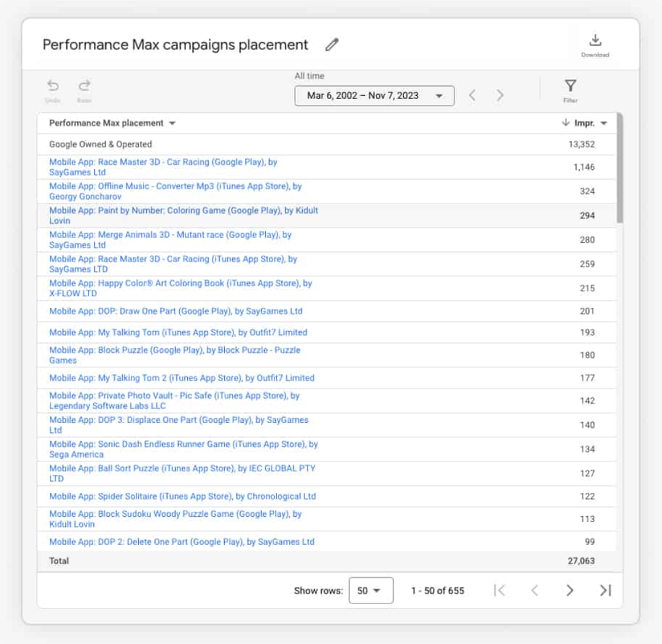Open My Talking Tom 2 link

[x=182, y=378]
